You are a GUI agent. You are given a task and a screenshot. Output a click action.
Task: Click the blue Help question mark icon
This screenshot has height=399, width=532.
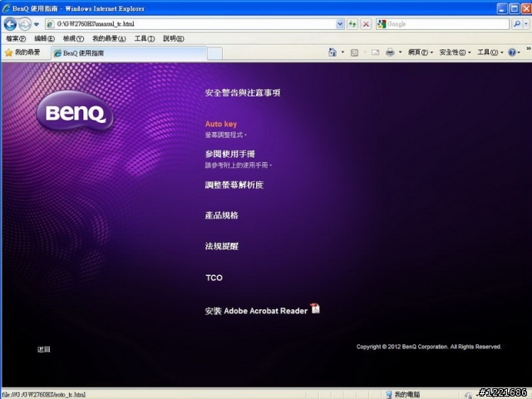click(512, 52)
